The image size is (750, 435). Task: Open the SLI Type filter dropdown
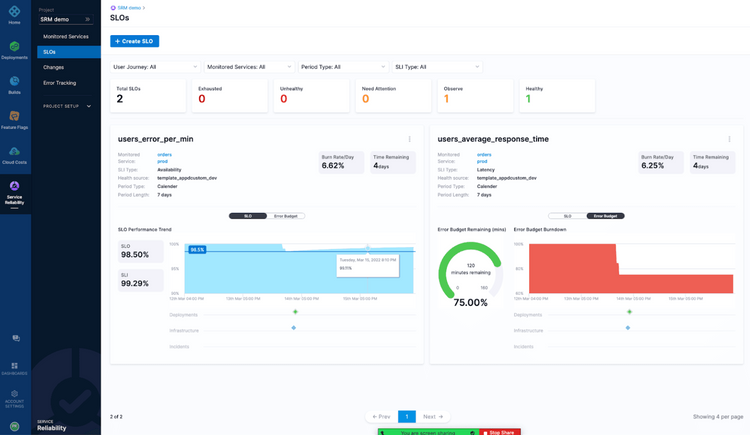tap(437, 67)
